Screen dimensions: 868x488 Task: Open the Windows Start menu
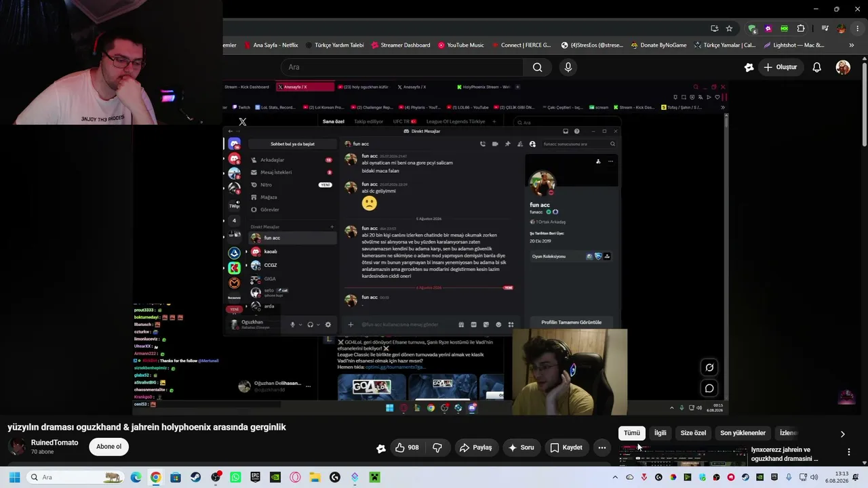(14, 477)
